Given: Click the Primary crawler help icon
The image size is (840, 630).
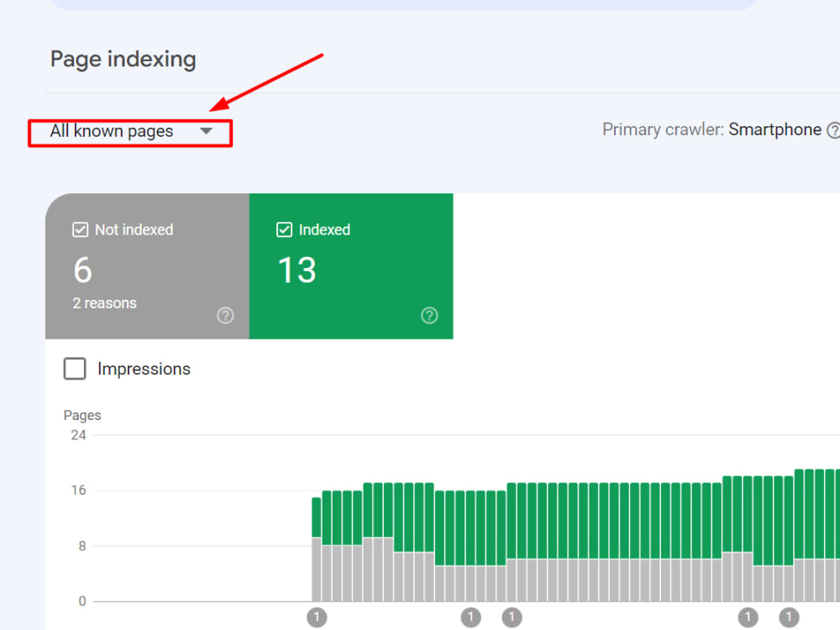Looking at the screenshot, I should click(833, 129).
